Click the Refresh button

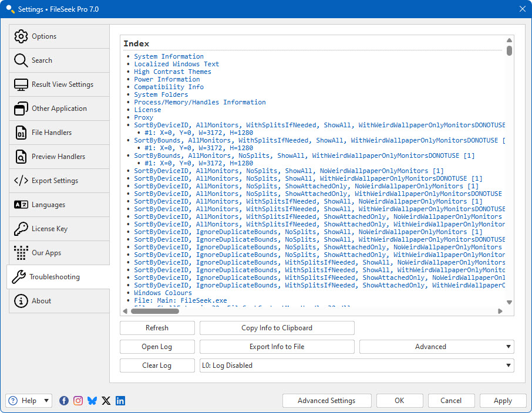click(x=157, y=328)
